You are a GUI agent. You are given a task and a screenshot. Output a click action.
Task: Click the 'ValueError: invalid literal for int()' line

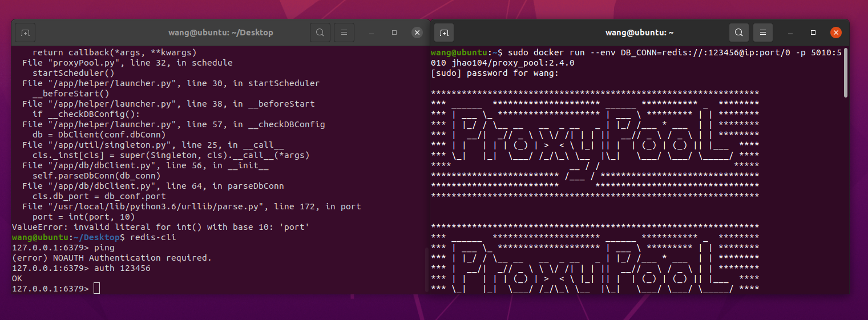[160, 227]
